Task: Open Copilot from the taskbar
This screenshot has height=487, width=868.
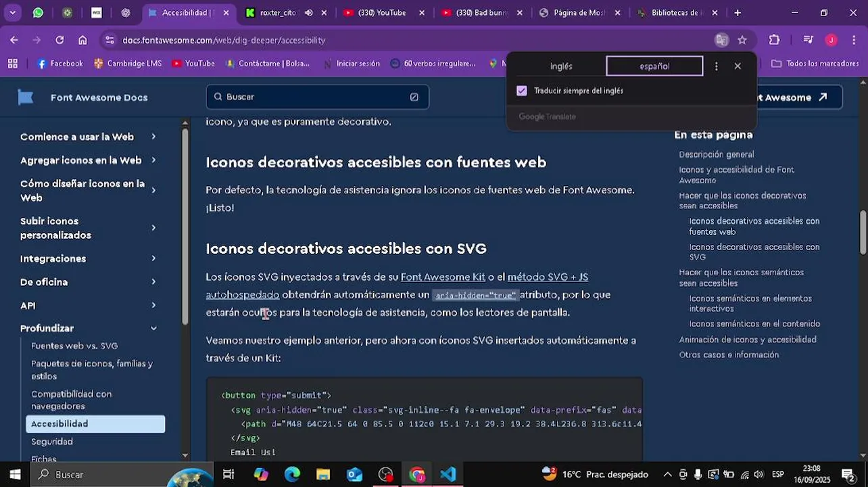Action: [x=261, y=474]
